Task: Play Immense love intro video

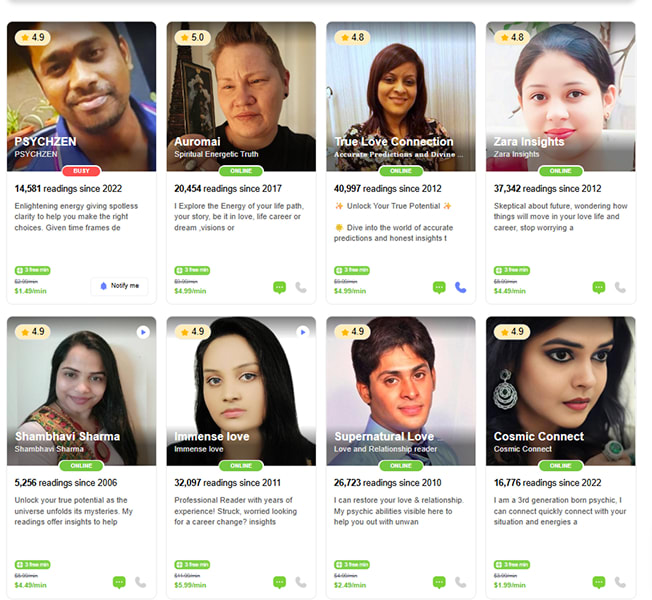Action: click(x=303, y=332)
